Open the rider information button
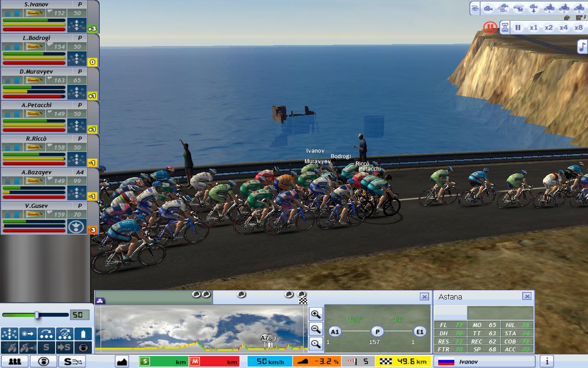Viewport: 588px width, 368px height. pos(547,362)
